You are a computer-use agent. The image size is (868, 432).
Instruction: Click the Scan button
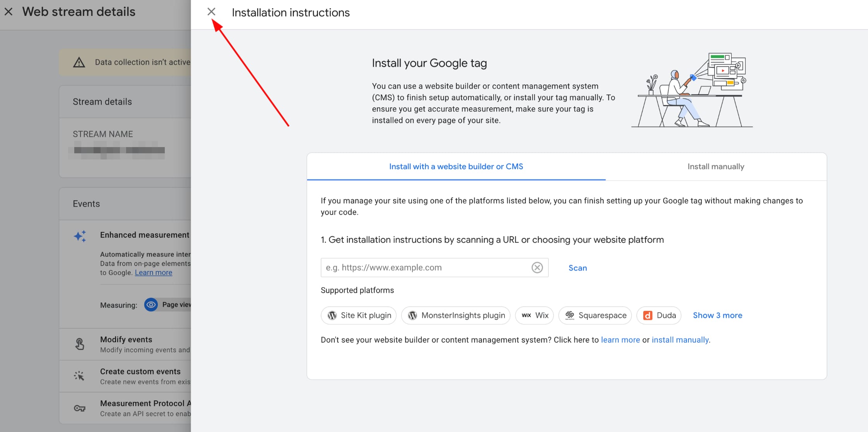(578, 267)
